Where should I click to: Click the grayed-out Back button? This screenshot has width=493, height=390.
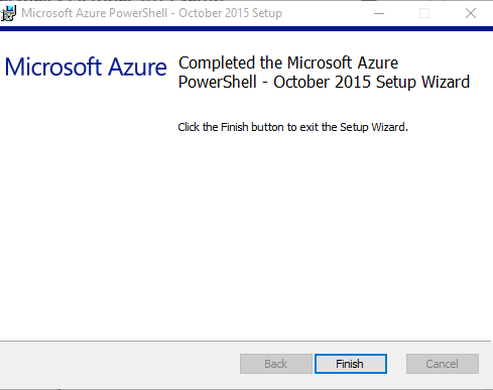(x=276, y=364)
